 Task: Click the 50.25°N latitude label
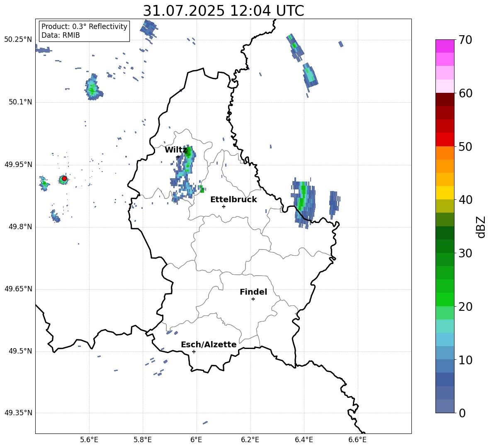click(x=18, y=40)
